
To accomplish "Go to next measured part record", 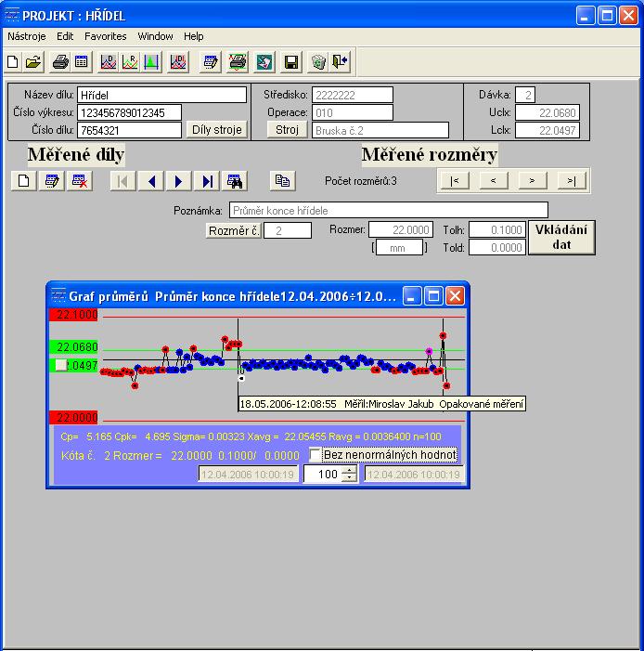I will 179,181.
